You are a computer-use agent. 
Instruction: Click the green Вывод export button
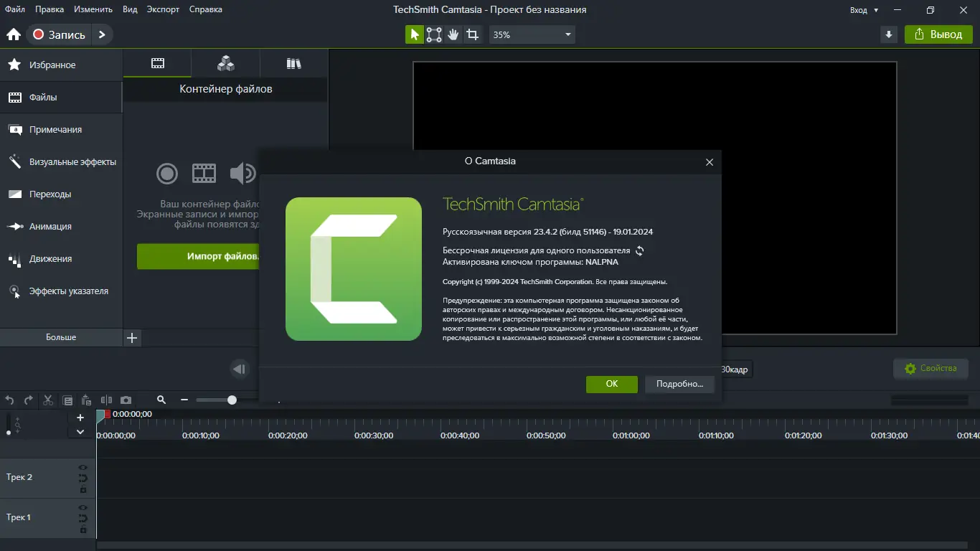pyautogui.click(x=938, y=34)
